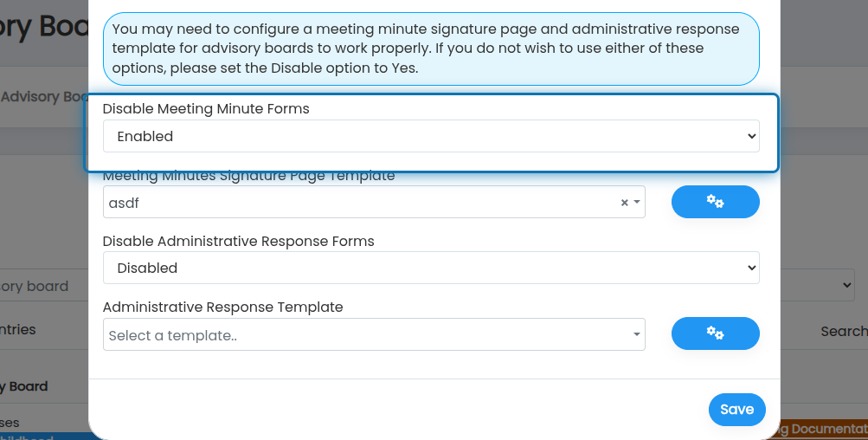Click the 'ntries' label on the left
Viewport: 868px width, 440px height.
[17, 329]
